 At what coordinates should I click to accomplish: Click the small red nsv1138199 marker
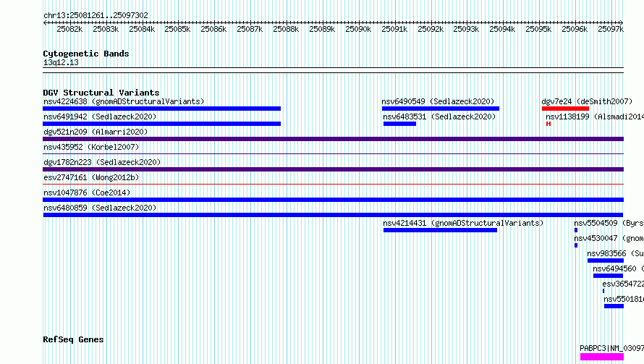click(548, 124)
